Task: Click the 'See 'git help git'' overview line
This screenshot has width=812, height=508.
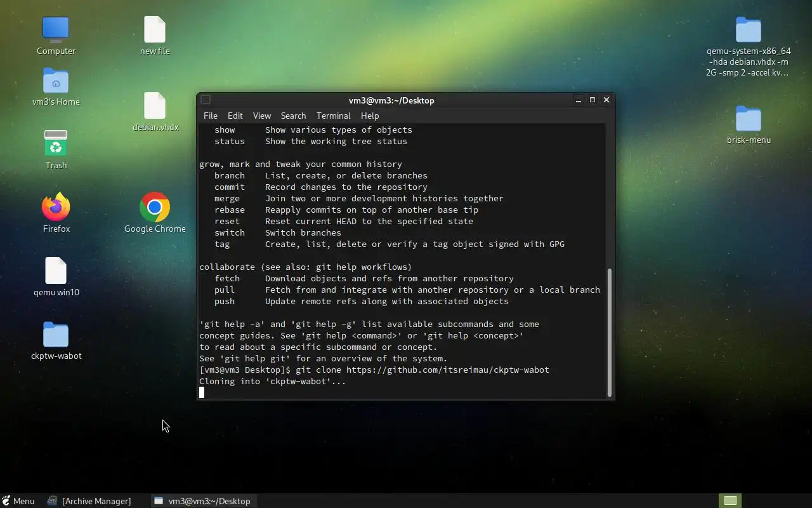Action: (324, 358)
